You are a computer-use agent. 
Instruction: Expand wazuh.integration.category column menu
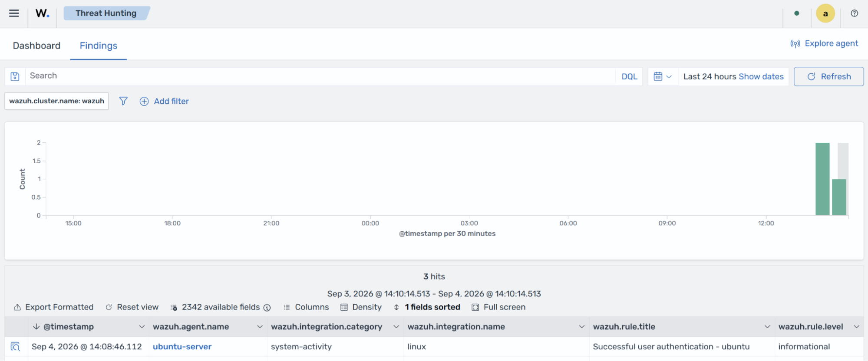pos(396,327)
